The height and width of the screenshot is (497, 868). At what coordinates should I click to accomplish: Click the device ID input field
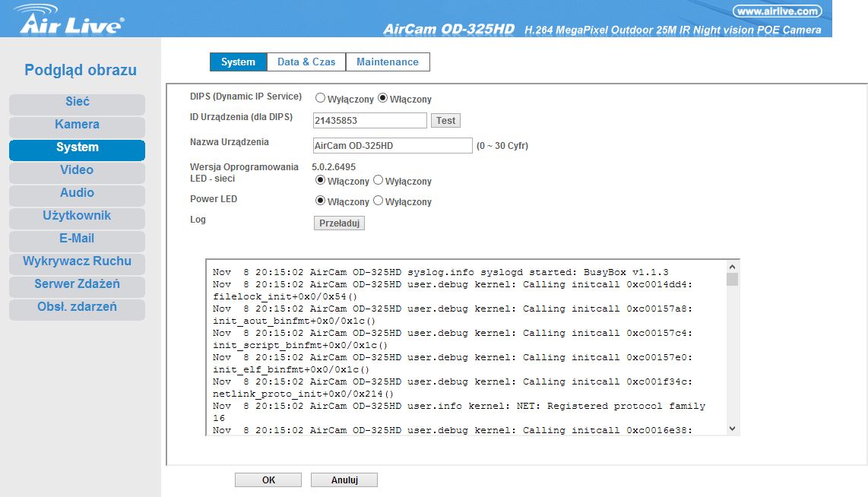tap(370, 121)
